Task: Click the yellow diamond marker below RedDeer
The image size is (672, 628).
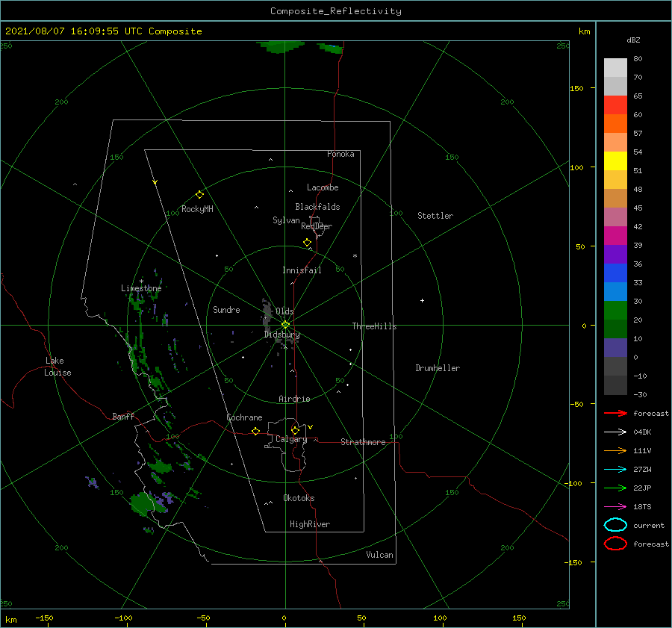Action: point(307,243)
